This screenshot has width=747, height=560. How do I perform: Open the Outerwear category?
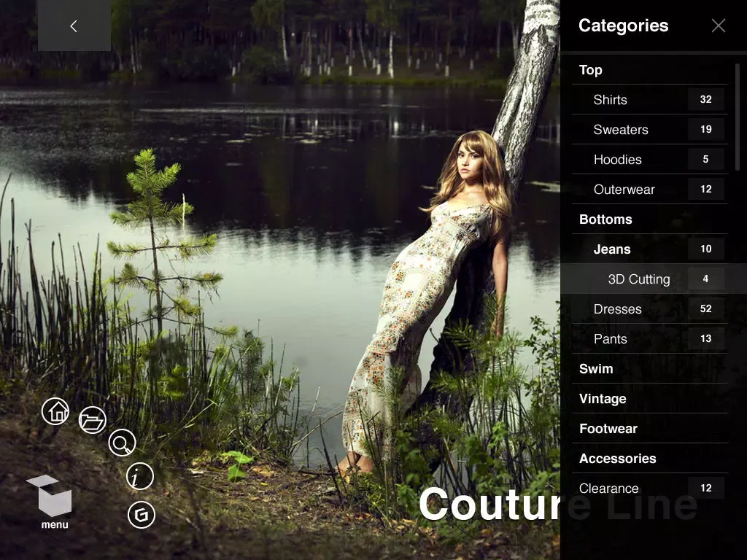(x=650, y=190)
